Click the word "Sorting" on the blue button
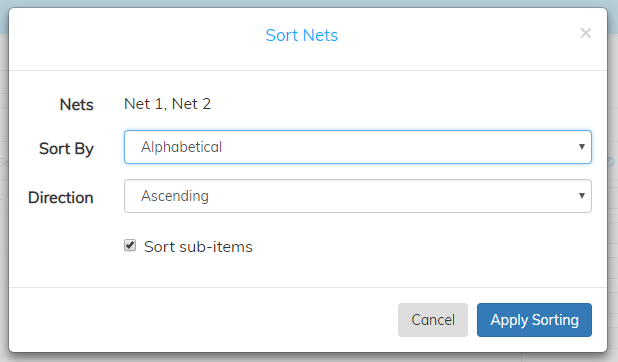618x362 pixels. point(555,320)
